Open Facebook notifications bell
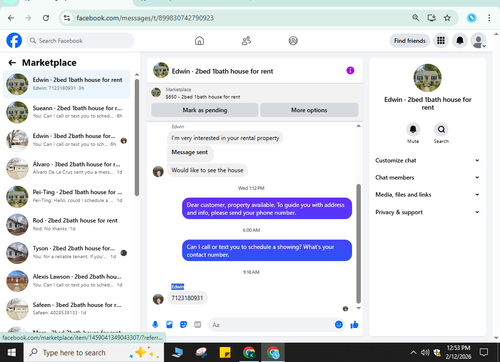 pos(460,41)
